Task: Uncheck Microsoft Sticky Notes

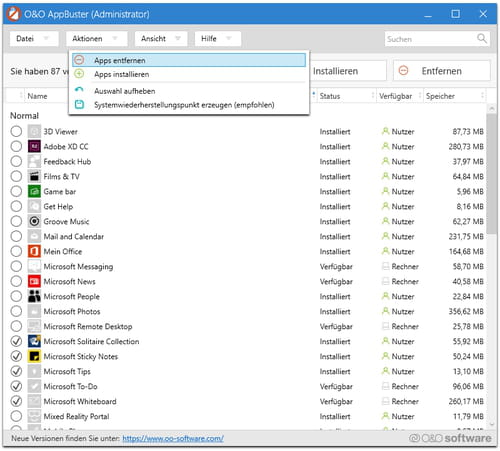Action: pyautogui.click(x=16, y=356)
